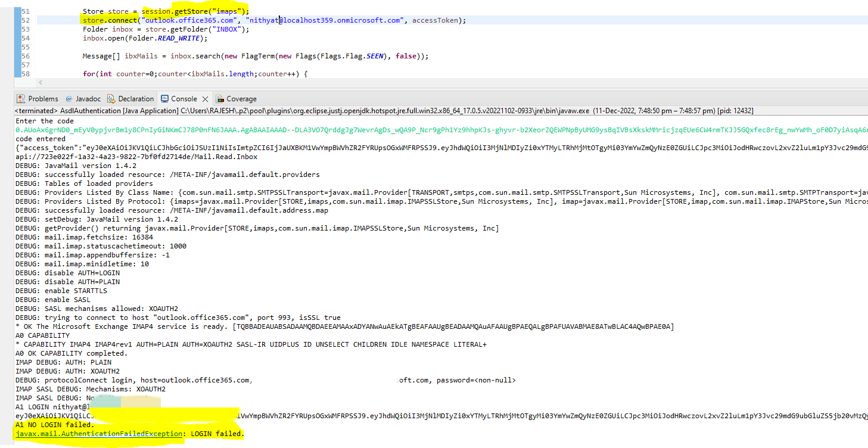
Task: Open the Declaration tab
Action: click(x=136, y=99)
